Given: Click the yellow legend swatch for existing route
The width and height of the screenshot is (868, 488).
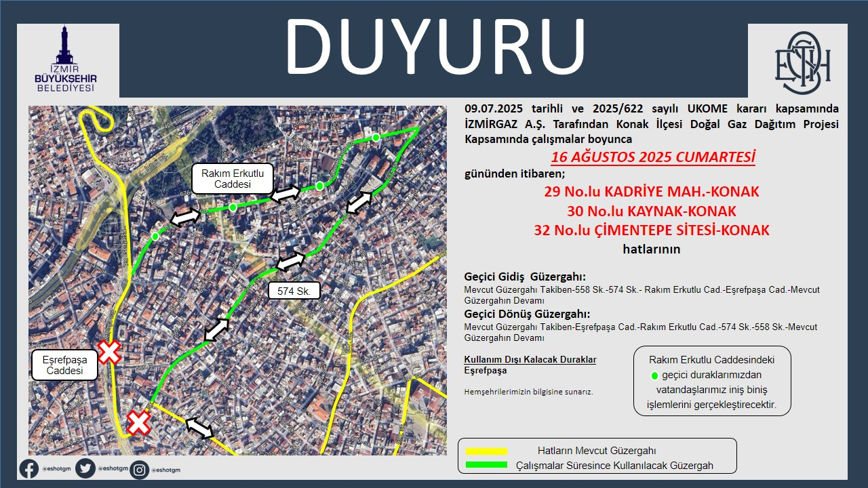Looking at the screenshot, I should 484,451.
